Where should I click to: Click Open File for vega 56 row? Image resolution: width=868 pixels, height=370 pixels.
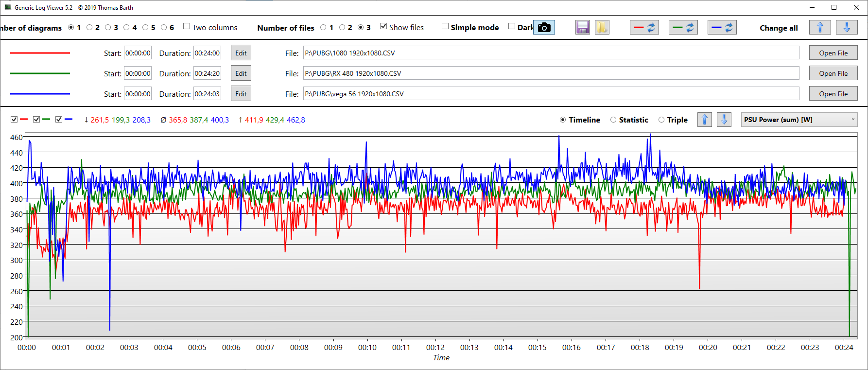coord(833,94)
